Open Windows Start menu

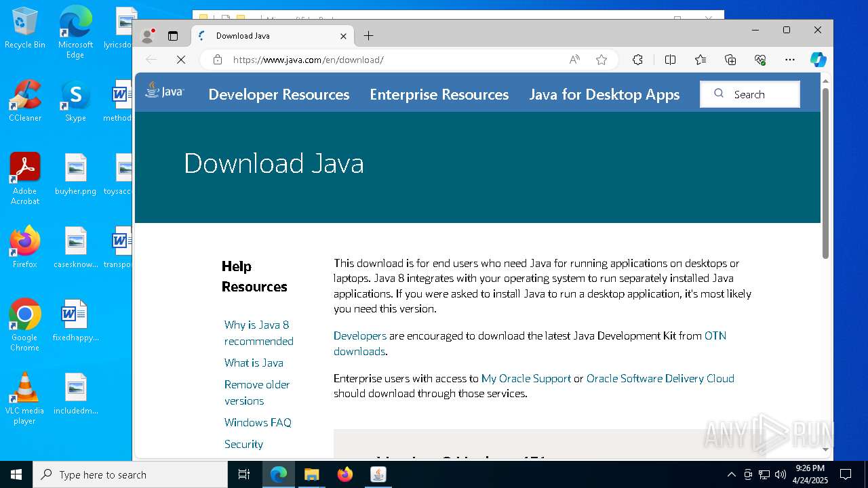coord(16,474)
